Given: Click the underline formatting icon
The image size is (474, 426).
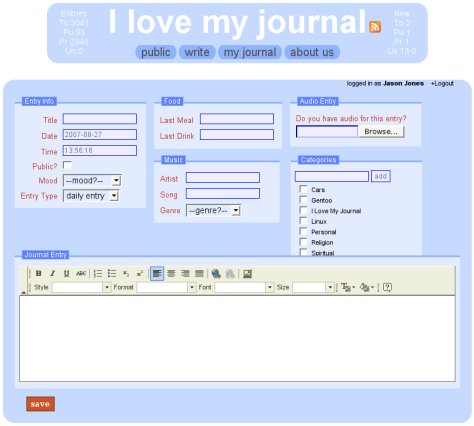Looking at the screenshot, I should pyautogui.click(x=66, y=274).
